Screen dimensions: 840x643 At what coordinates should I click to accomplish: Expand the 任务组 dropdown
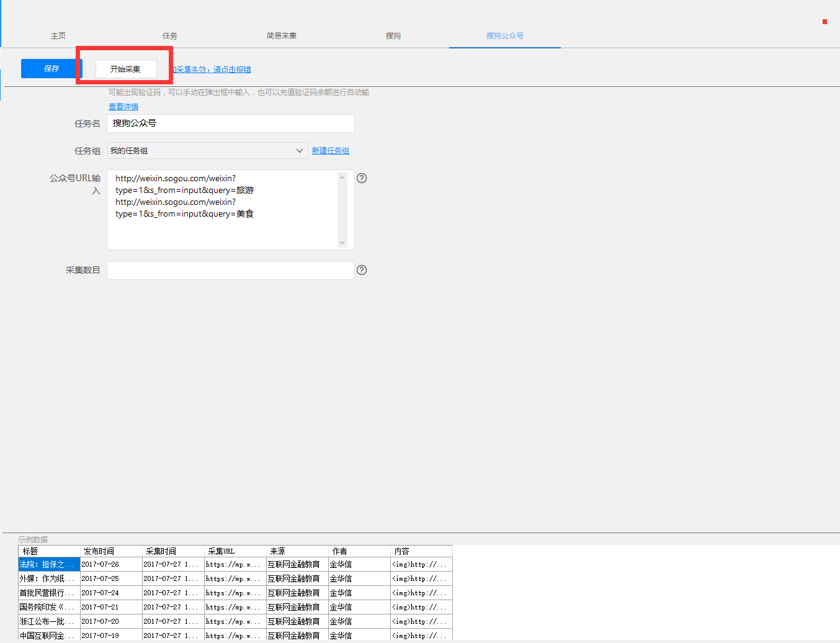click(208, 151)
